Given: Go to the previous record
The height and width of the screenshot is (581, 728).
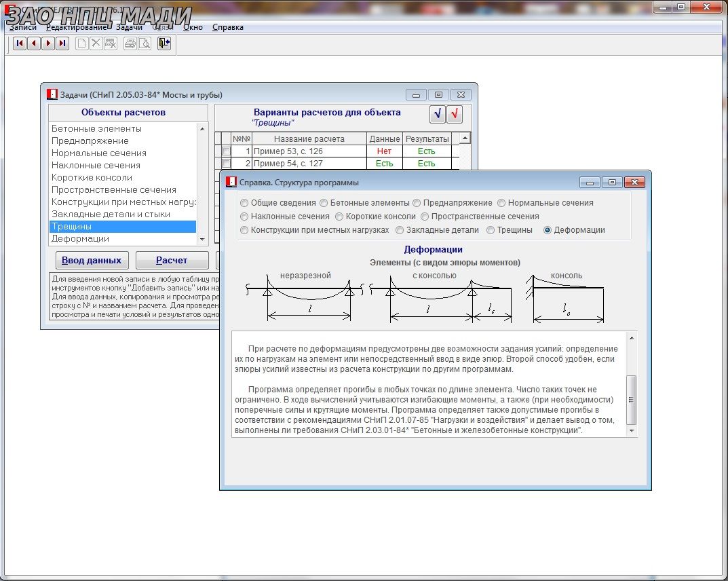Looking at the screenshot, I should (x=34, y=43).
